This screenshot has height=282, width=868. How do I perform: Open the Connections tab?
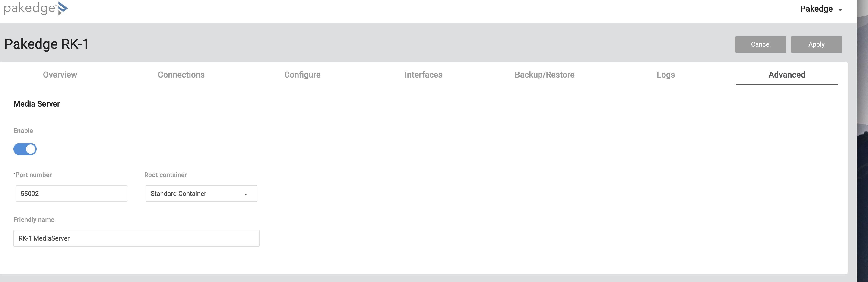pyautogui.click(x=181, y=75)
